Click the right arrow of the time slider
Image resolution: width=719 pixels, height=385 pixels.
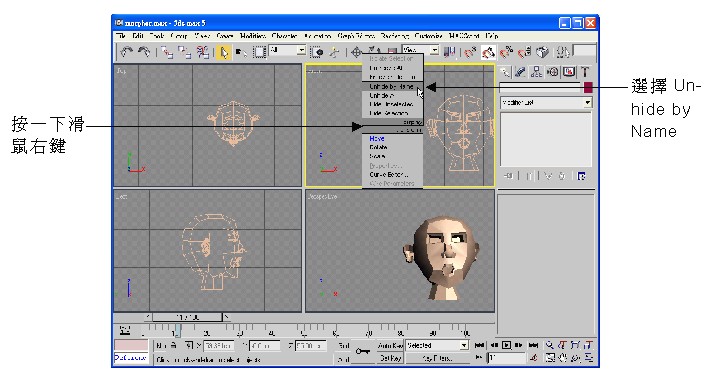226,317
